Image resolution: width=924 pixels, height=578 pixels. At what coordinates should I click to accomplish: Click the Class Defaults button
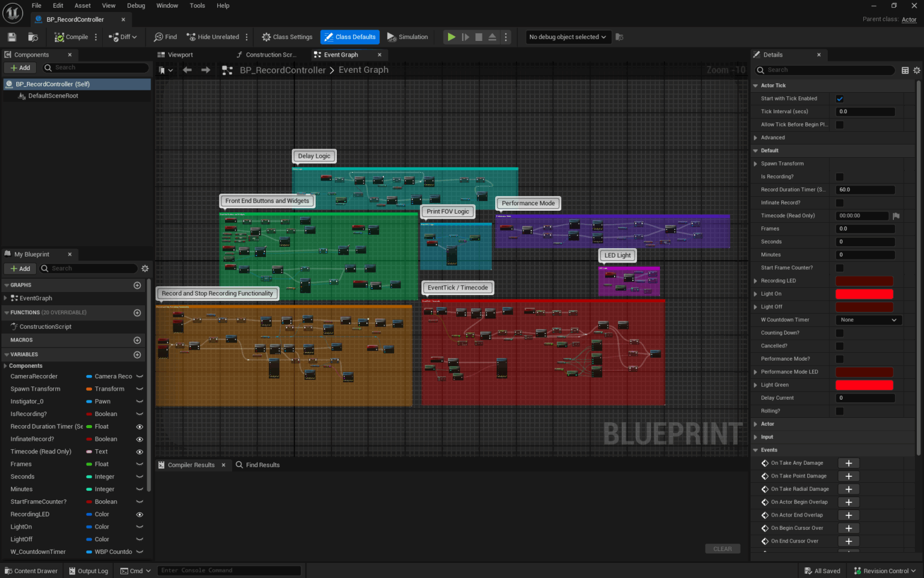click(x=350, y=37)
